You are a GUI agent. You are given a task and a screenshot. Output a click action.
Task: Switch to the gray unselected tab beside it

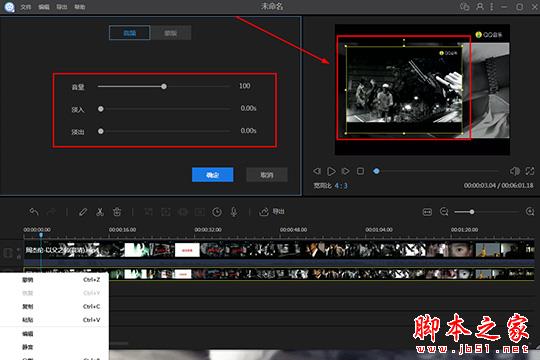tap(170, 33)
